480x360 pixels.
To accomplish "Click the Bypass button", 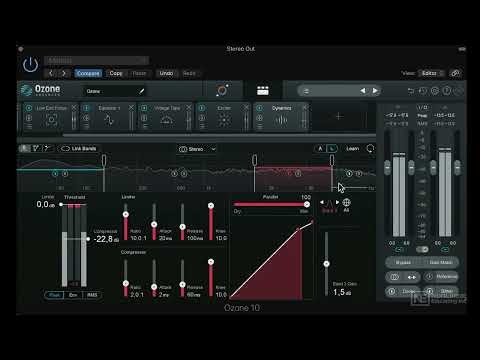I will coord(403,262).
